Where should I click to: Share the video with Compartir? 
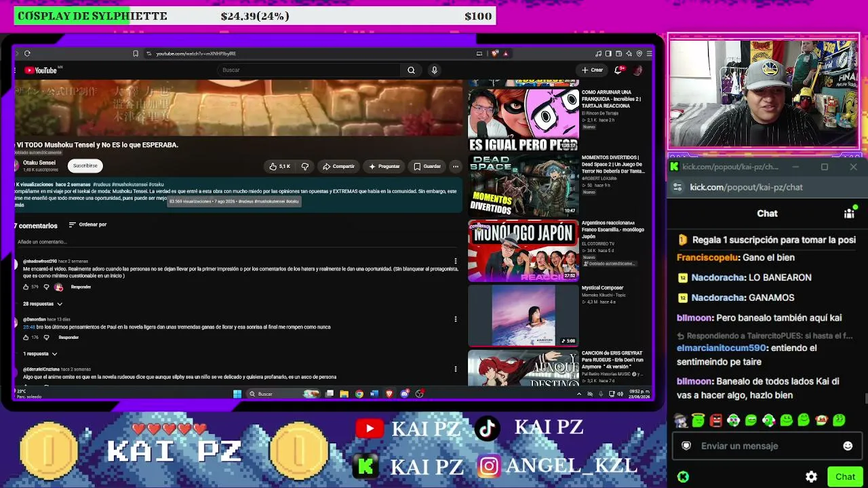pyautogui.click(x=338, y=166)
